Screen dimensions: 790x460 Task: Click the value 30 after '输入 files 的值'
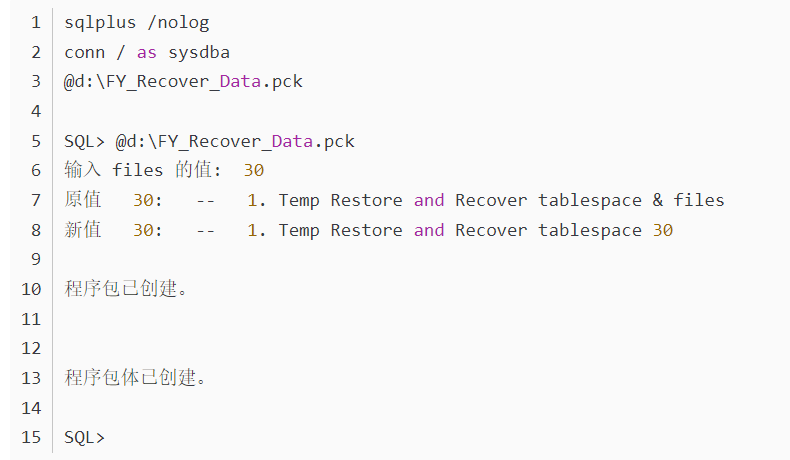254,171
